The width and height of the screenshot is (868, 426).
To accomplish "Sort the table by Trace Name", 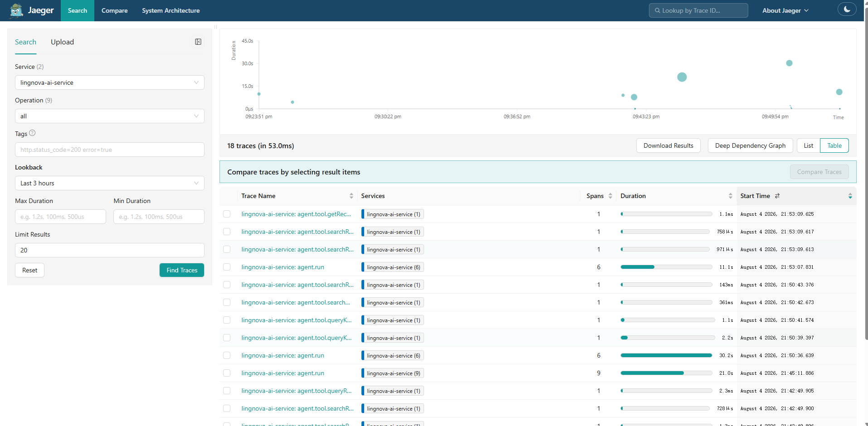I will tap(351, 196).
